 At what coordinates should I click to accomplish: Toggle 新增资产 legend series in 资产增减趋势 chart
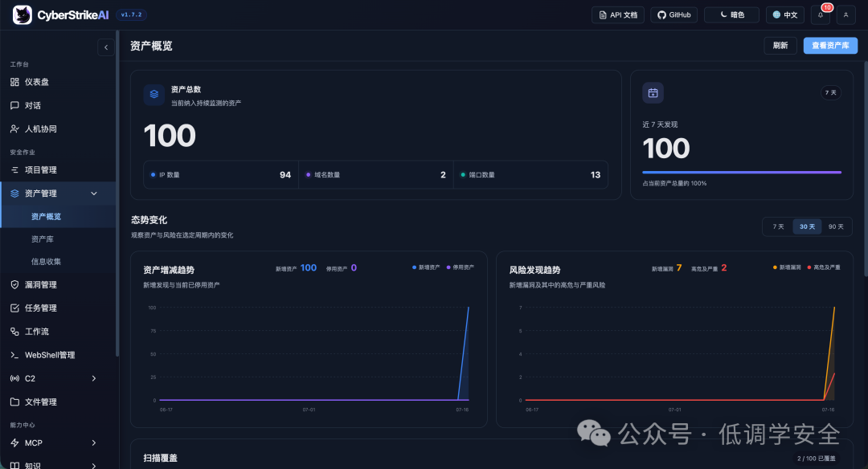[x=426, y=267]
